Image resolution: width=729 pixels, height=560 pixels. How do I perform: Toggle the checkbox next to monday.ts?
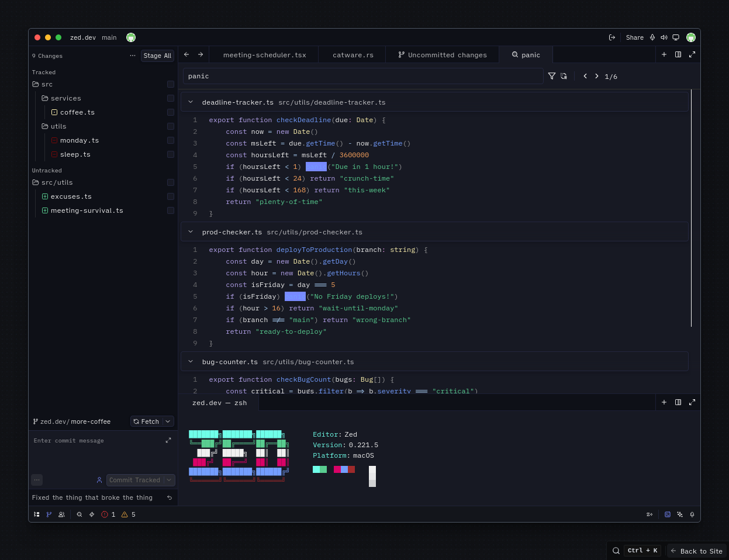click(x=170, y=140)
